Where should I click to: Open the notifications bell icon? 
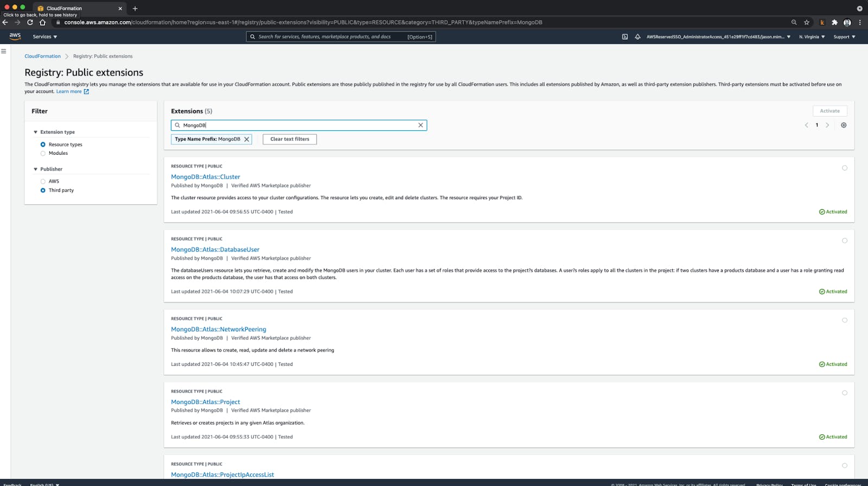[637, 37]
